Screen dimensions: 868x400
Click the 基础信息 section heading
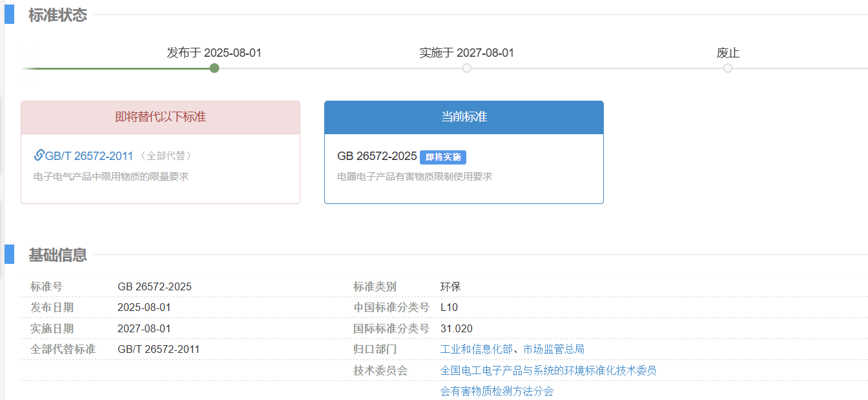pyautogui.click(x=57, y=255)
